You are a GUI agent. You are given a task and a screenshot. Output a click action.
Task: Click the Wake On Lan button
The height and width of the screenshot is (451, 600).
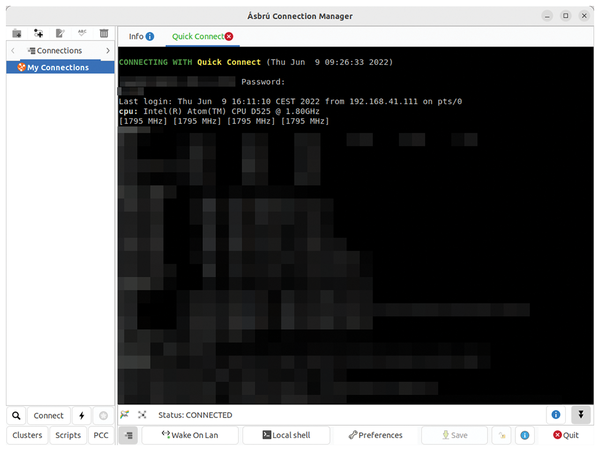pos(190,435)
